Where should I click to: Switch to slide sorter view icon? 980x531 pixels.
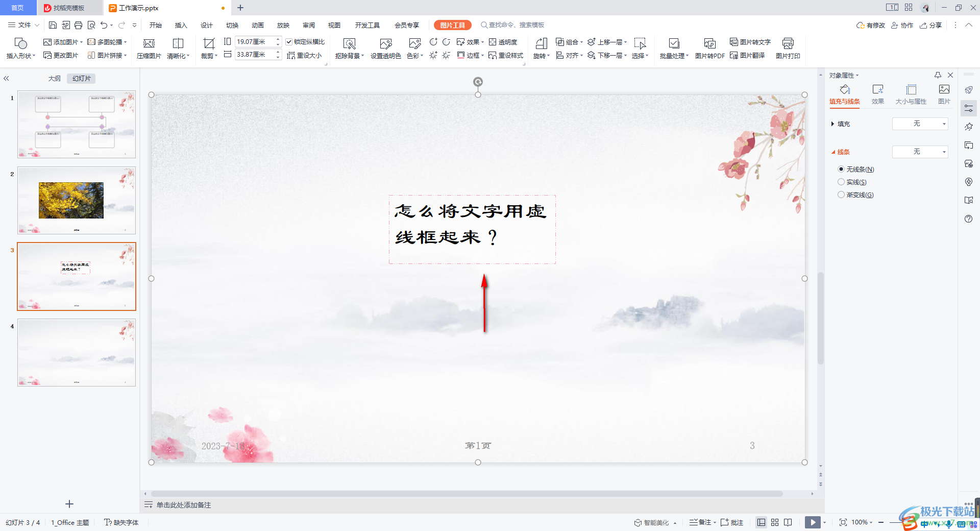pyautogui.click(x=775, y=522)
